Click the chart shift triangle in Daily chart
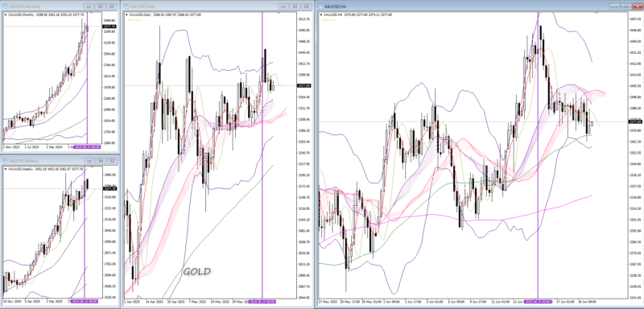 tap(279, 13)
